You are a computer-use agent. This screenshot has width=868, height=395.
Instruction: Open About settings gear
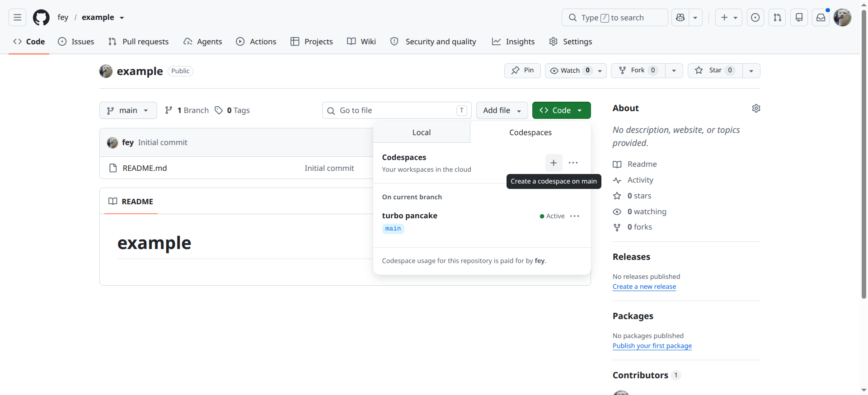click(x=756, y=108)
